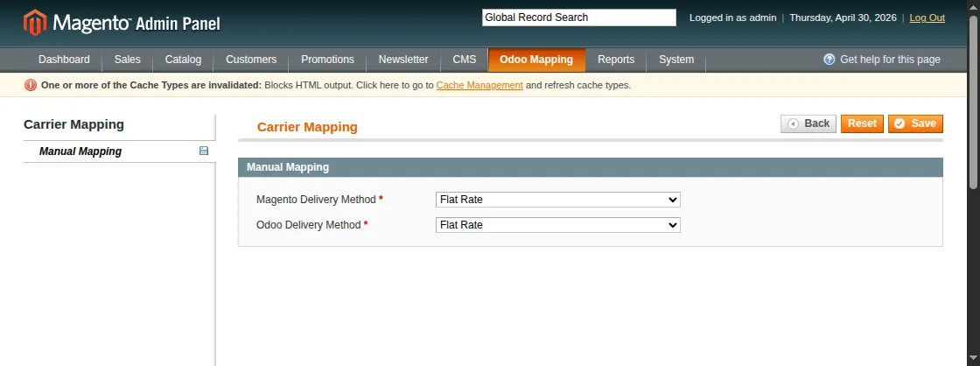This screenshot has height=366, width=980.
Task: Click the red cache warning icon
Action: tap(31, 85)
